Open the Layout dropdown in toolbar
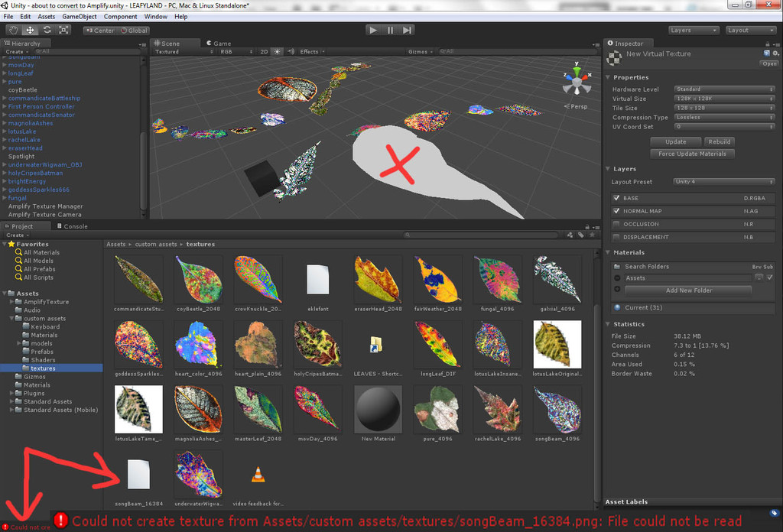 click(x=751, y=31)
